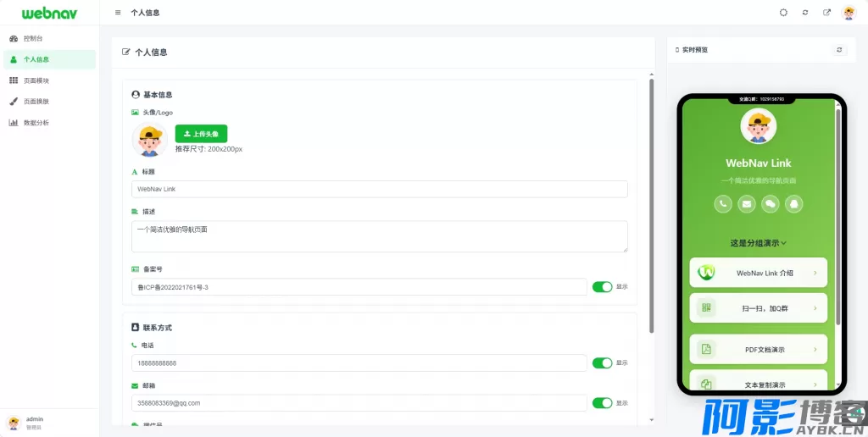Image resolution: width=868 pixels, height=437 pixels.
Task: Refresh the 实时预览 live preview panel
Action: coord(839,50)
